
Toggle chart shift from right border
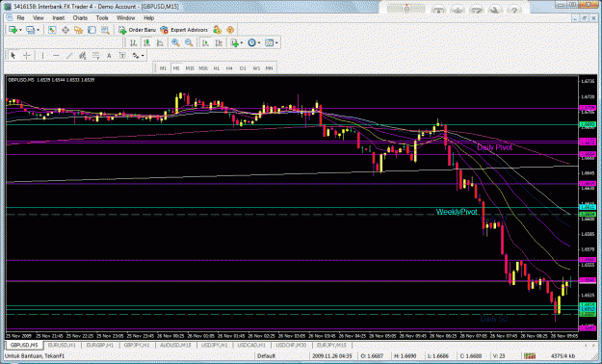[219, 43]
